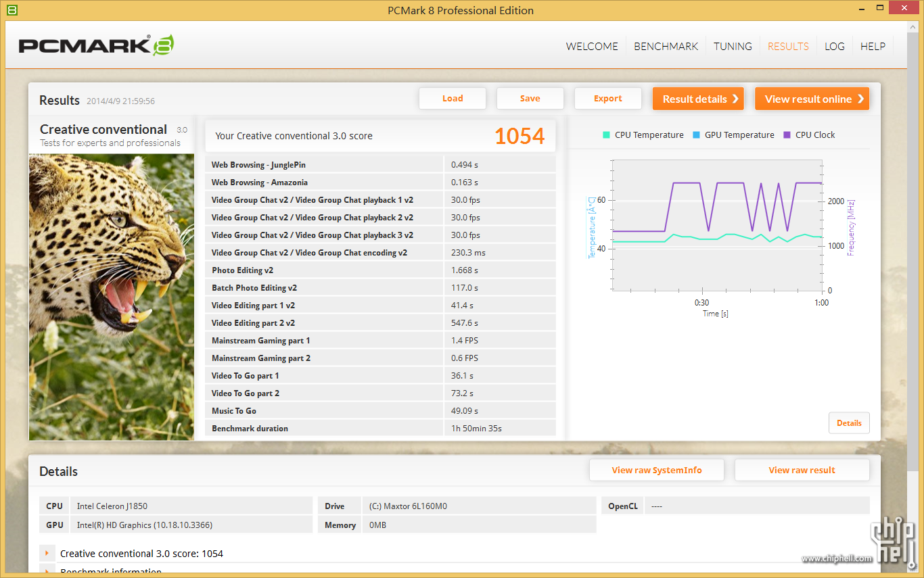Click the Maxtor 6L160M0 drive value
The image size is (924, 578).
pos(408,506)
